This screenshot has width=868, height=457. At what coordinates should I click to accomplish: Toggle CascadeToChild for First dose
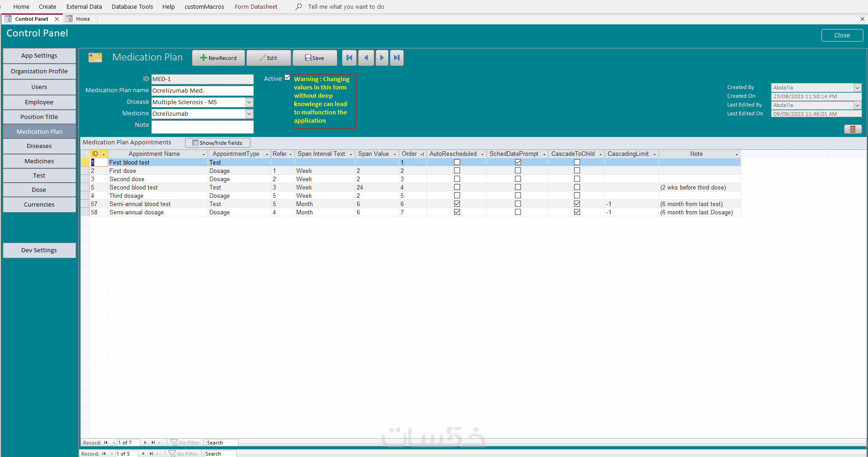pyautogui.click(x=577, y=171)
